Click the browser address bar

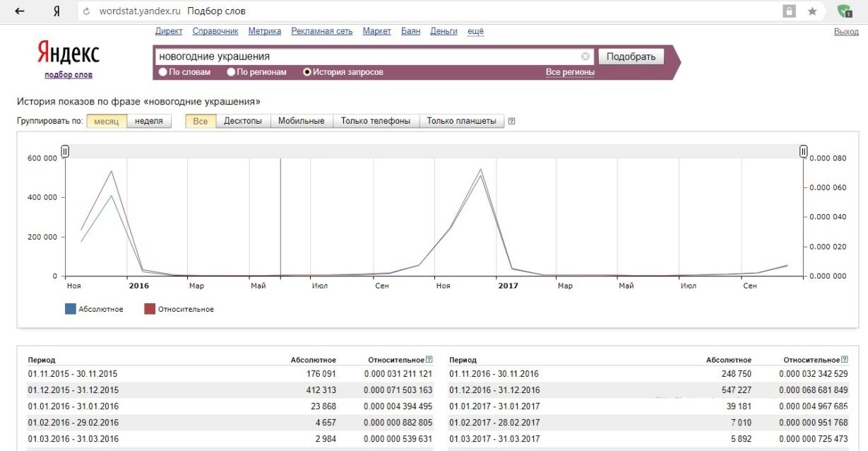pyautogui.click(x=424, y=11)
